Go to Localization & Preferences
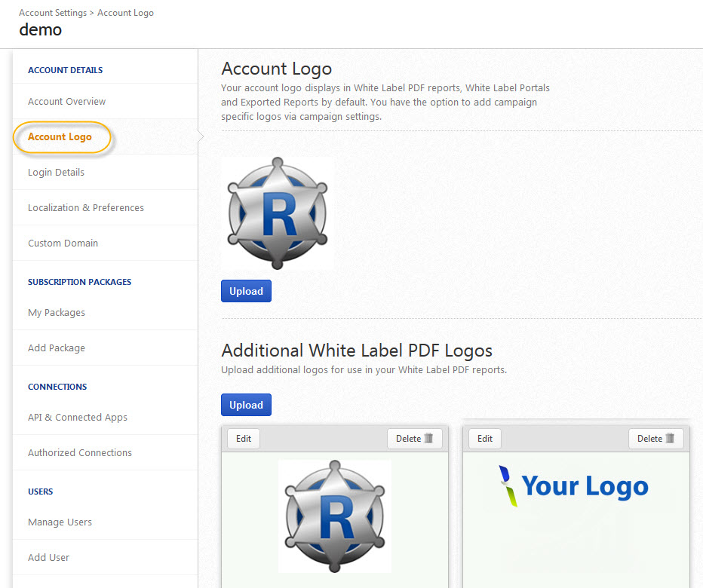This screenshot has width=703, height=588. [85, 208]
